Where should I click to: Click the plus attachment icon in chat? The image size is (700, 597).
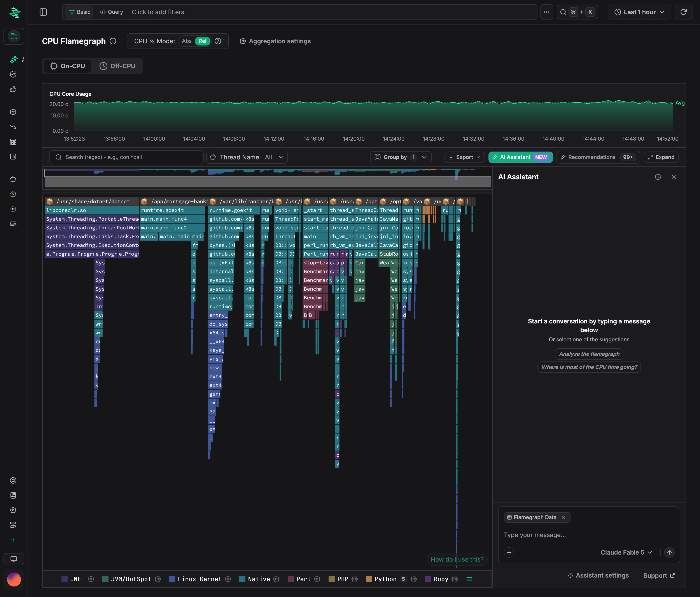click(509, 552)
